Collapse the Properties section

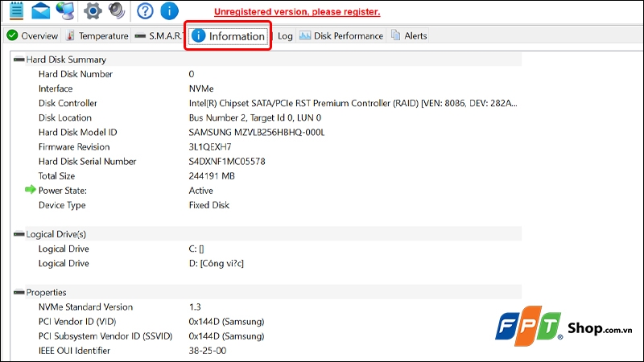click(19, 293)
